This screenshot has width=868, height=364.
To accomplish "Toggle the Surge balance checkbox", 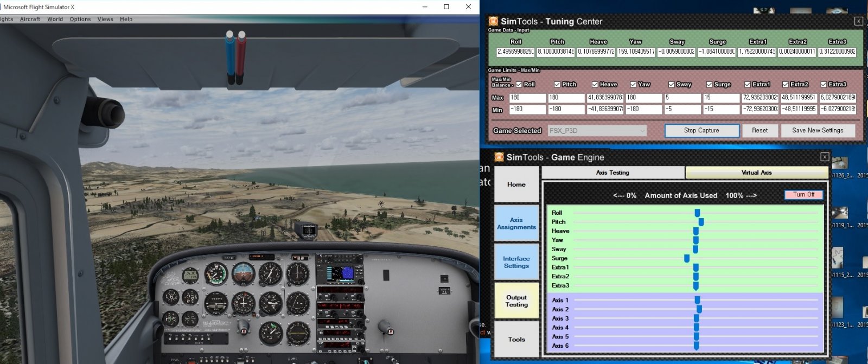I will (x=709, y=84).
